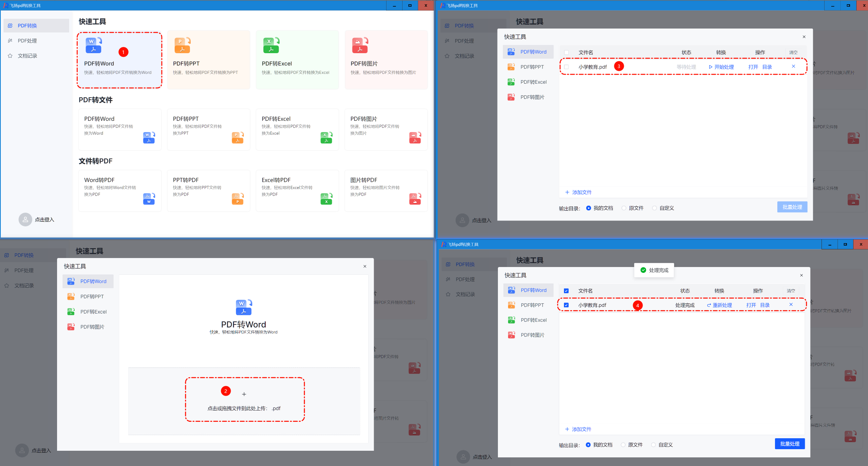Select PDF转Word tab in top-right dialog
This screenshot has width=868, height=466.
click(x=528, y=52)
